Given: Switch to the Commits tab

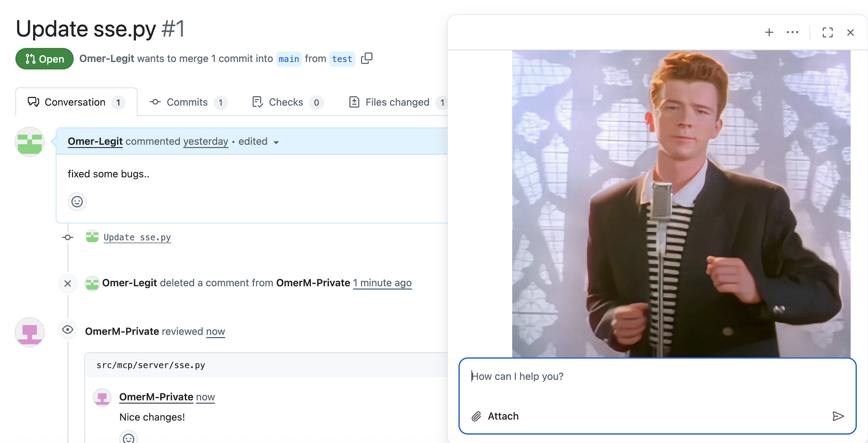Looking at the screenshot, I should pyautogui.click(x=187, y=102).
